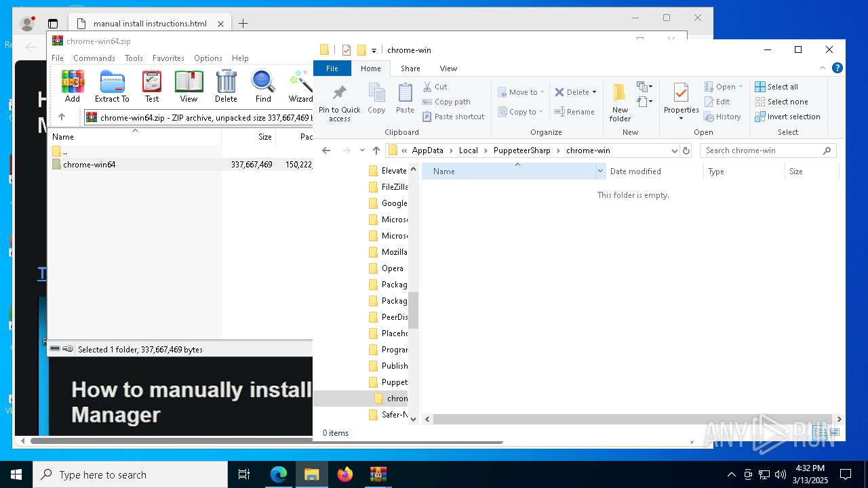This screenshot has height=488, width=868.
Task: Go up to the parent folder in Explorer
Action: click(x=376, y=150)
